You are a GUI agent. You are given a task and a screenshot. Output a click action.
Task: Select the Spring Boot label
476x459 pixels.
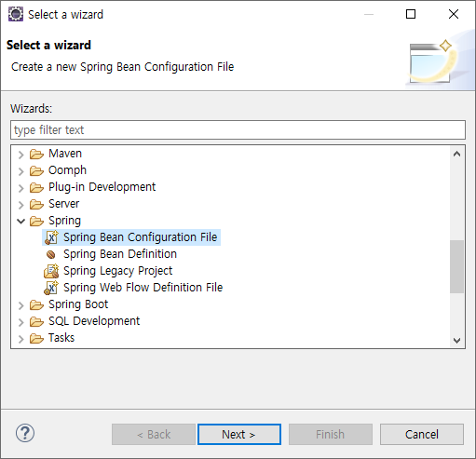coord(78,304)
